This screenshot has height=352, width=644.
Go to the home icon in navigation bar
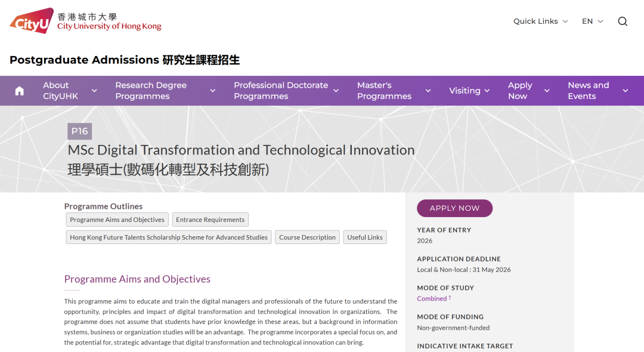(20, 91)
